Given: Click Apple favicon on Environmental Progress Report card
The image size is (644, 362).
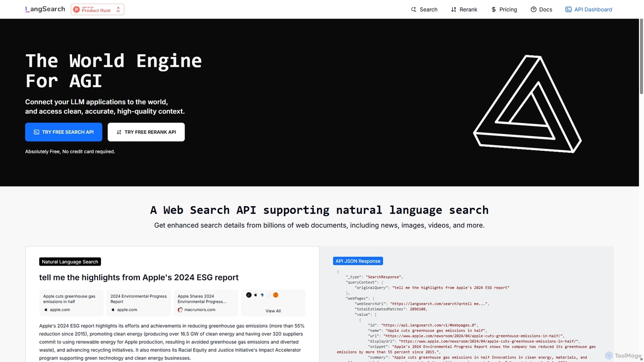Looking at the screenshot, I should [x=113, y=310].
